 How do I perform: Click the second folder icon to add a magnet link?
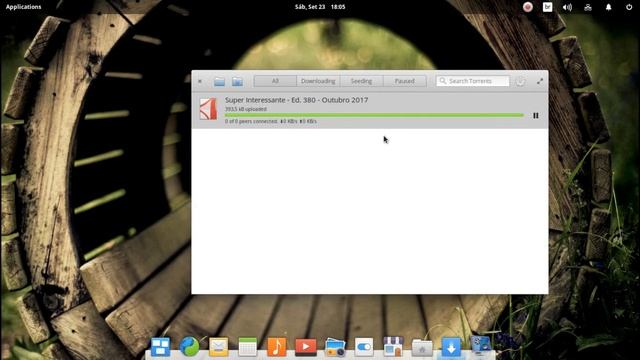(x=237, y=81)
